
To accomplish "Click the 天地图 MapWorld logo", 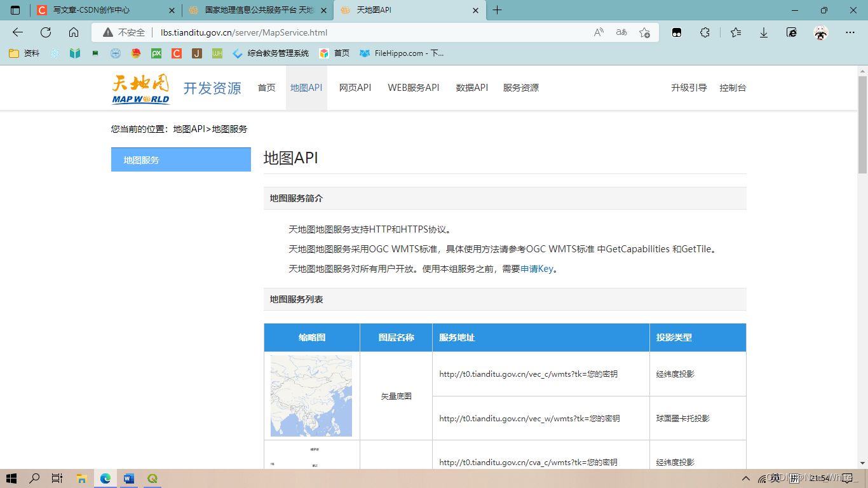I will tap(141, 88).
